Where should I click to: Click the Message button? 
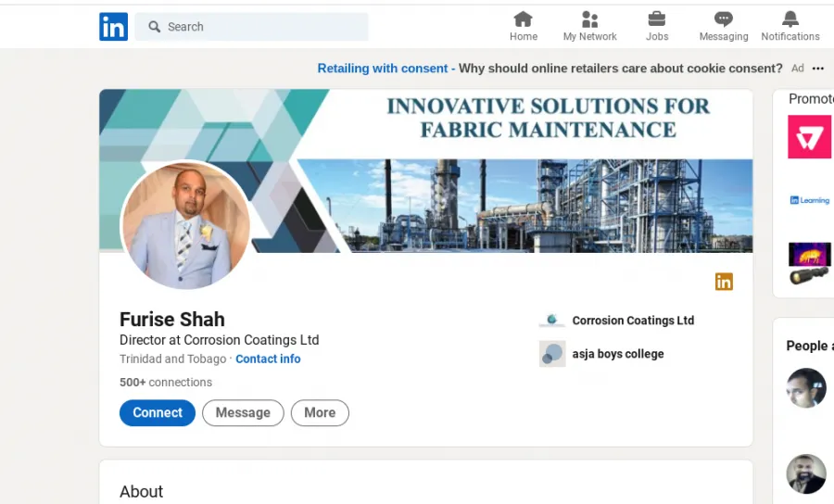coord(243,413)
